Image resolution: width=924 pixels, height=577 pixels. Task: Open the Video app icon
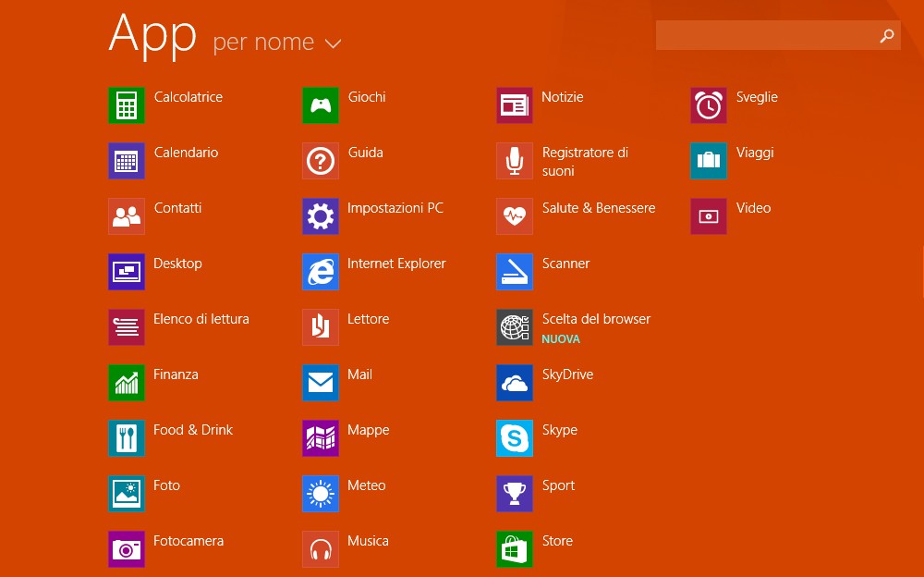pos(709,216)
